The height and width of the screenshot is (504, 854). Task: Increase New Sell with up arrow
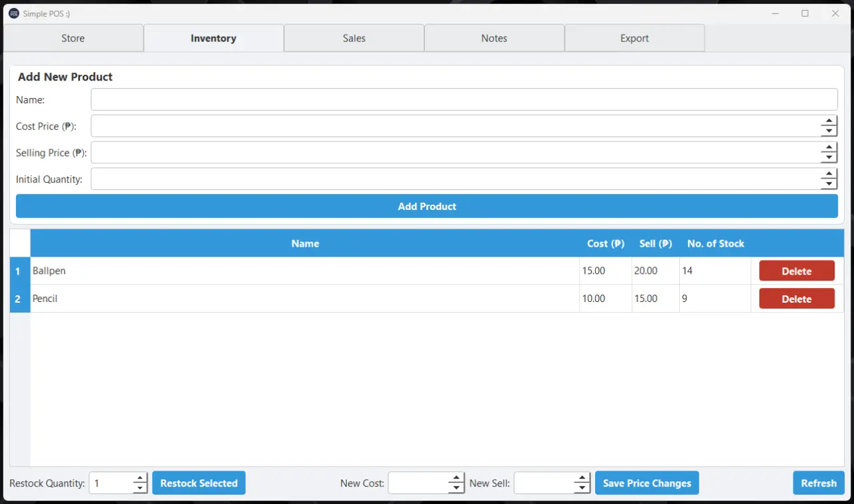pos(582,478)
